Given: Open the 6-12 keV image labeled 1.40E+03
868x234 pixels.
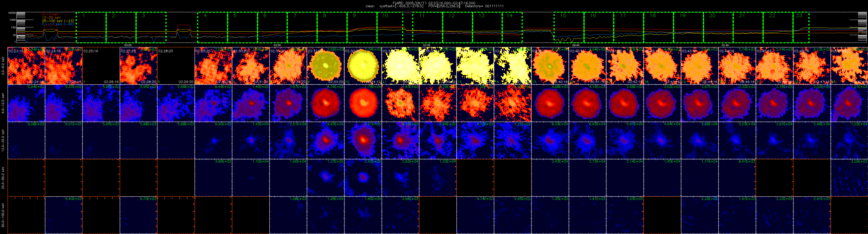Looking at the screenshot, I should point(251,103).
